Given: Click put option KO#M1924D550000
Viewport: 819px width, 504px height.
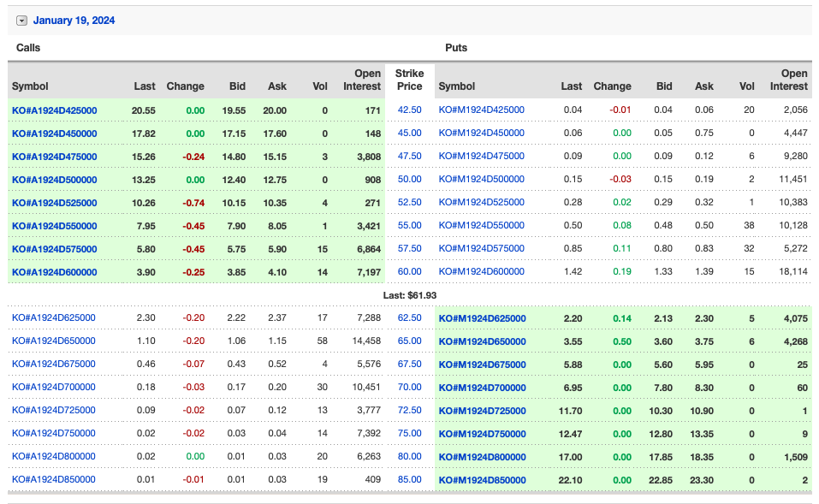Looking at the screenshot, I should point(481,226).
